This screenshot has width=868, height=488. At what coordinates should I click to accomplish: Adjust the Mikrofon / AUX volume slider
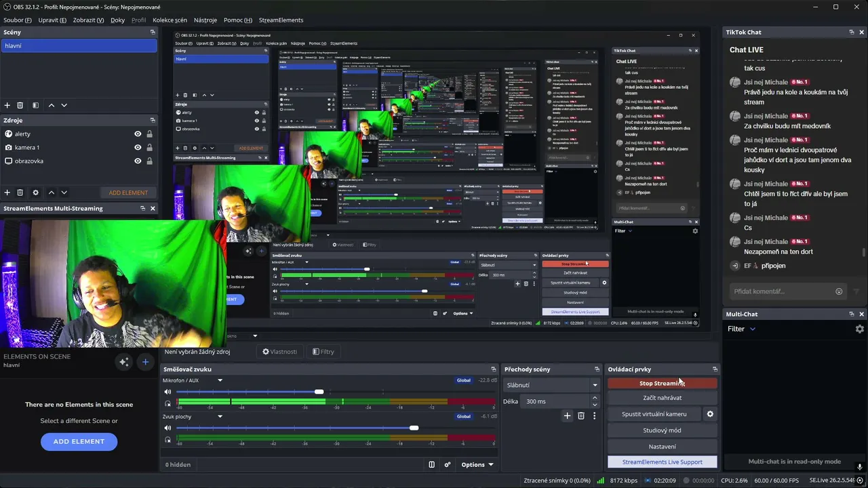click(319, 392)
